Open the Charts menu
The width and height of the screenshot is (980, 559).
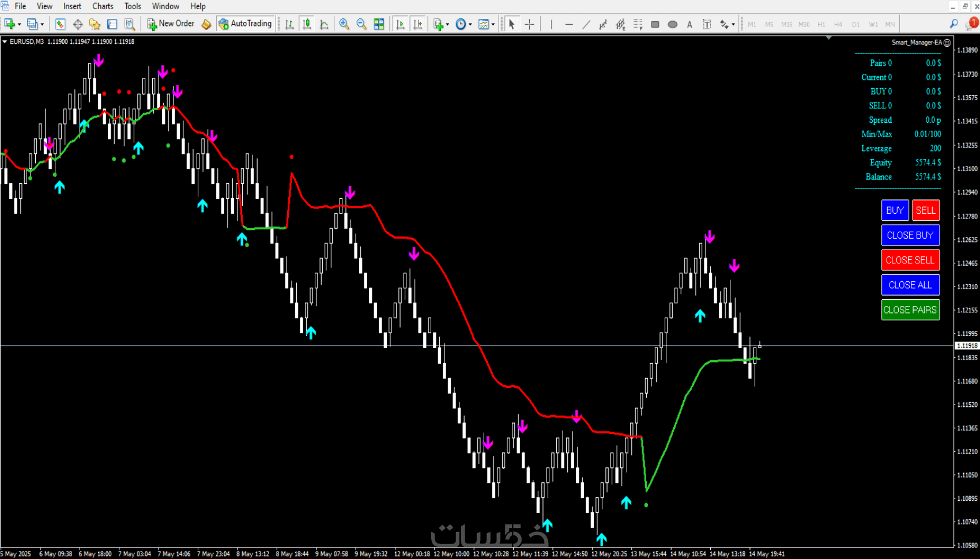103,6
